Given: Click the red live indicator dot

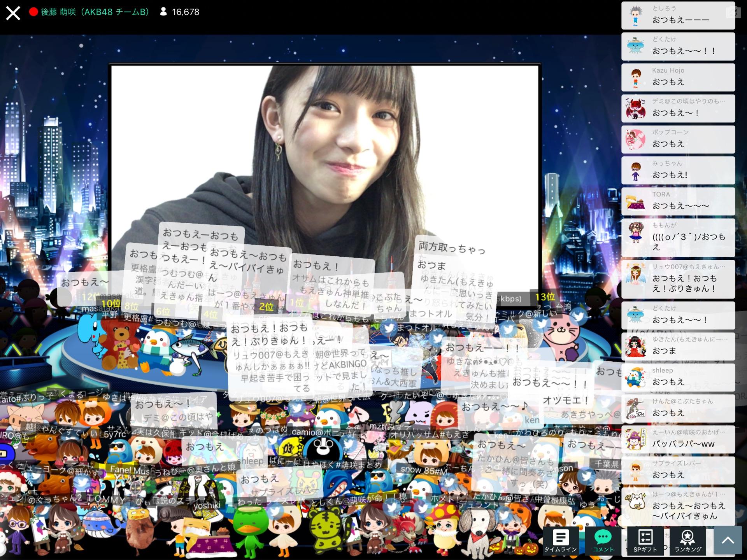Looking at the screenshot, I should coord(33,12).
